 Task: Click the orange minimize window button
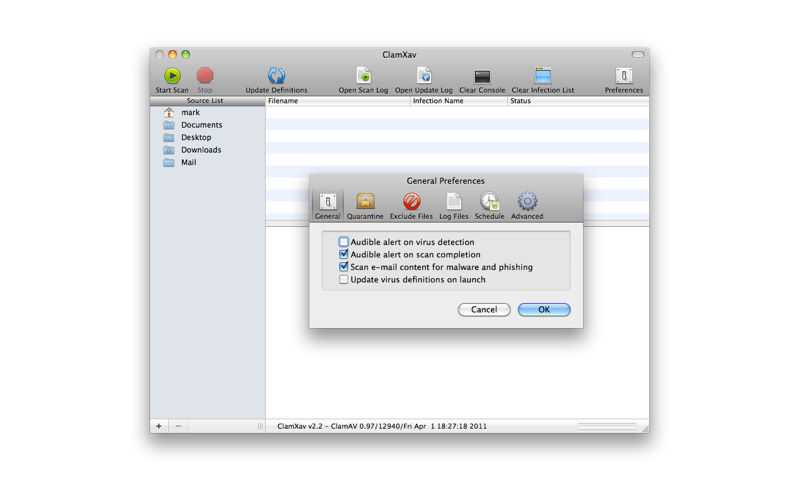coord(172,54)
